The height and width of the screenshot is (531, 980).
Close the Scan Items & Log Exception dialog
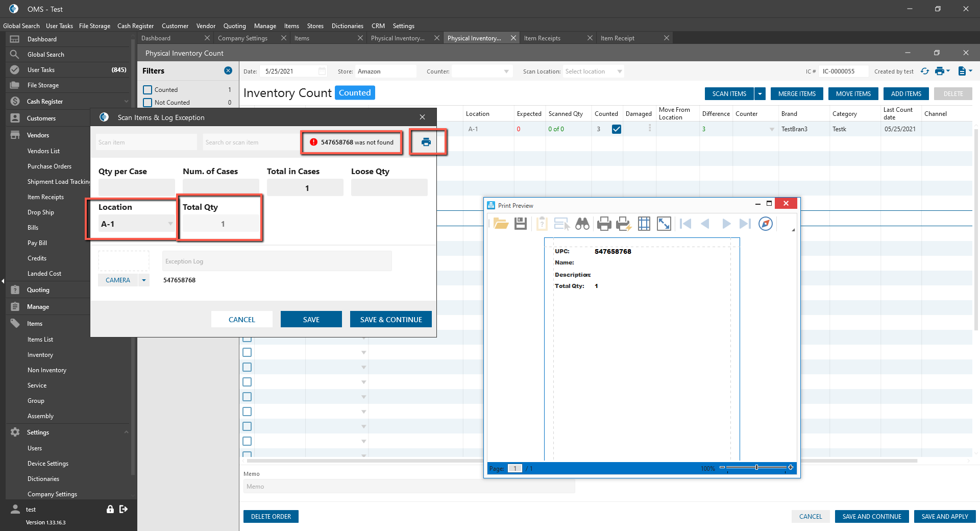click(422, 117)
